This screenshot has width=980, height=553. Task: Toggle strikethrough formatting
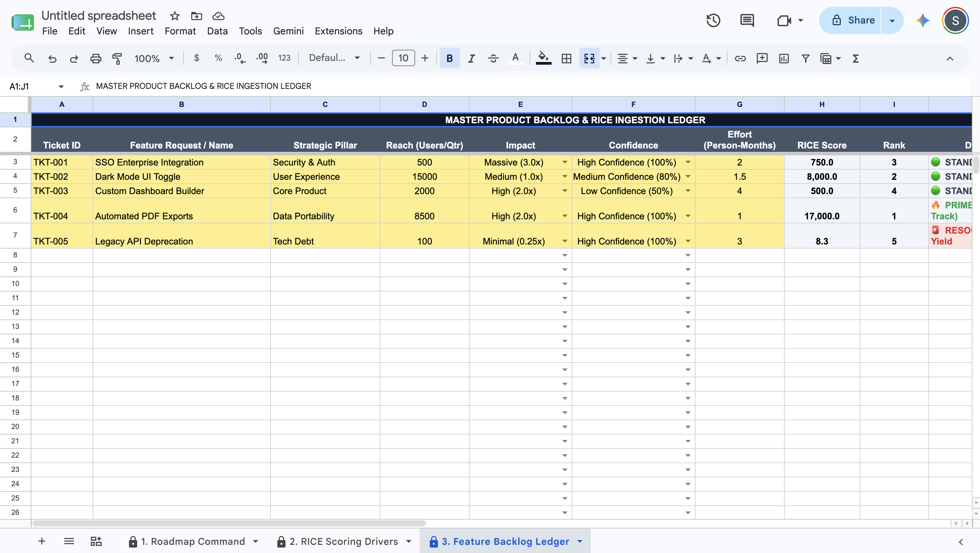point(493,58)
